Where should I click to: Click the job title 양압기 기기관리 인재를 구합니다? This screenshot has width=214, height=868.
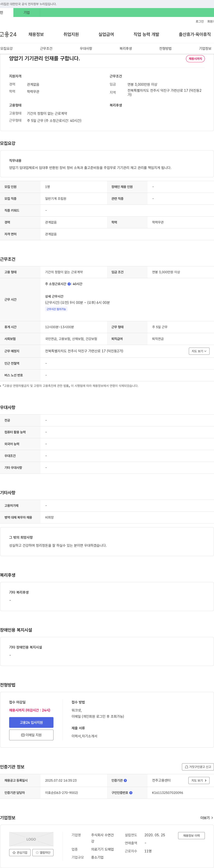44,58
